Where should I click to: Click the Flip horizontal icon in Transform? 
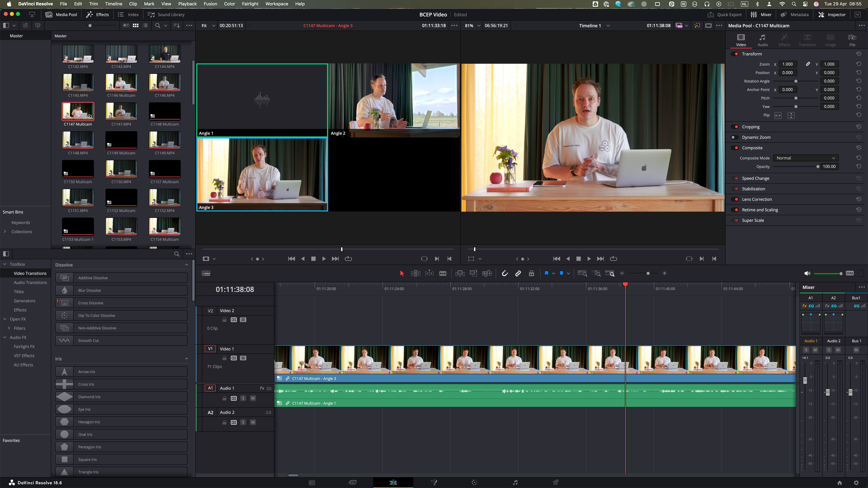(778, 116)
